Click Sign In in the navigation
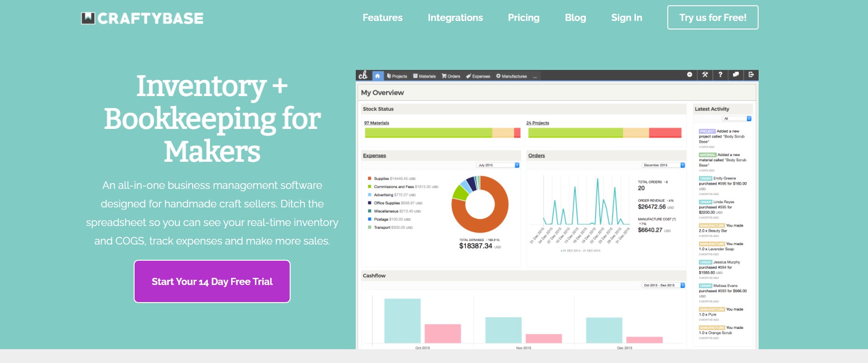 point(626,18)
